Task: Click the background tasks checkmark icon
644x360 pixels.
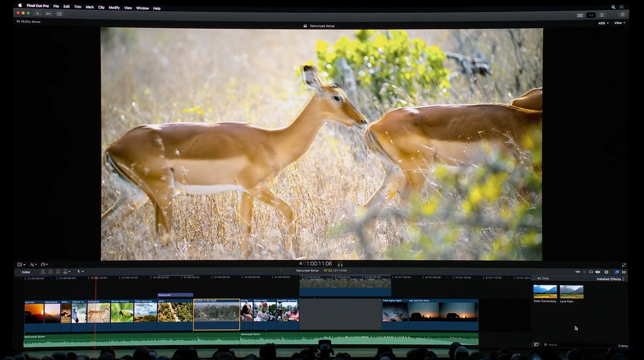Action: coord(59,14)
